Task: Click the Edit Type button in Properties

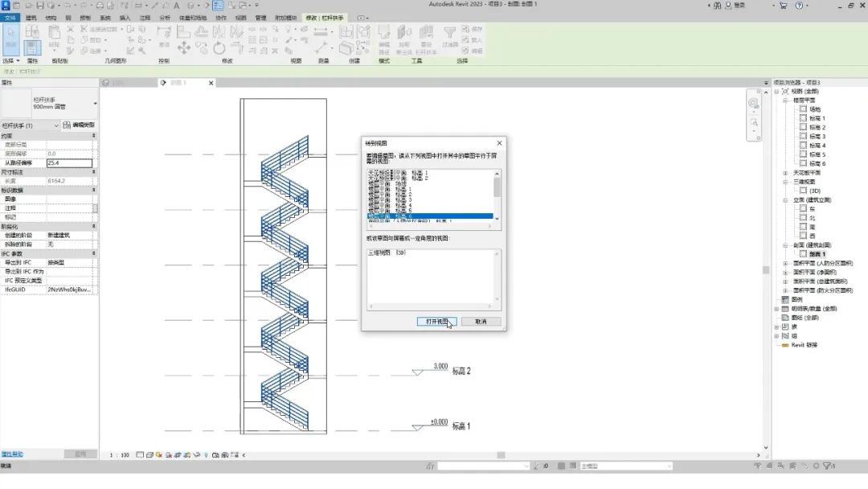Action: point(79,125)
